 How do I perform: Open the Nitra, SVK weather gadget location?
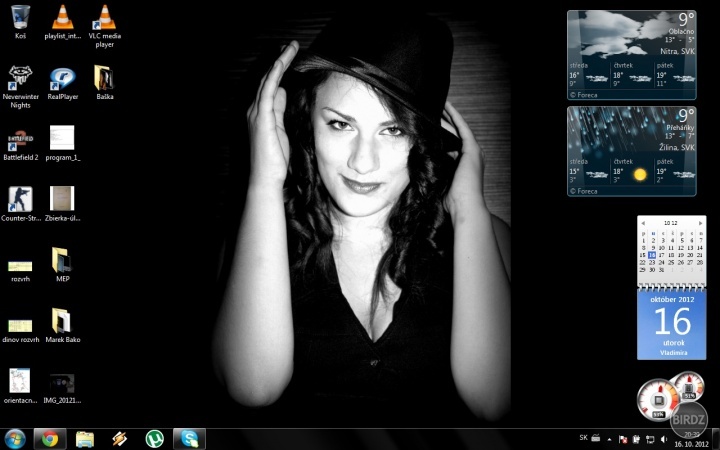(x=677, y=51)
